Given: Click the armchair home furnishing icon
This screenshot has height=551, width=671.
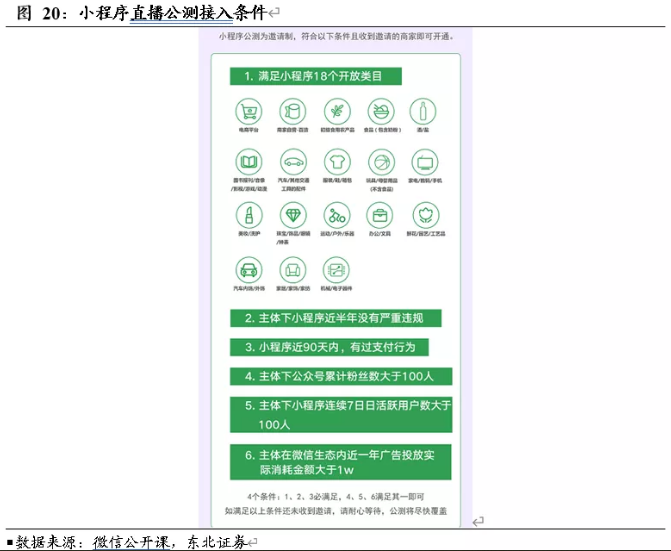Looking at the screenshot, I should point(292,269).
